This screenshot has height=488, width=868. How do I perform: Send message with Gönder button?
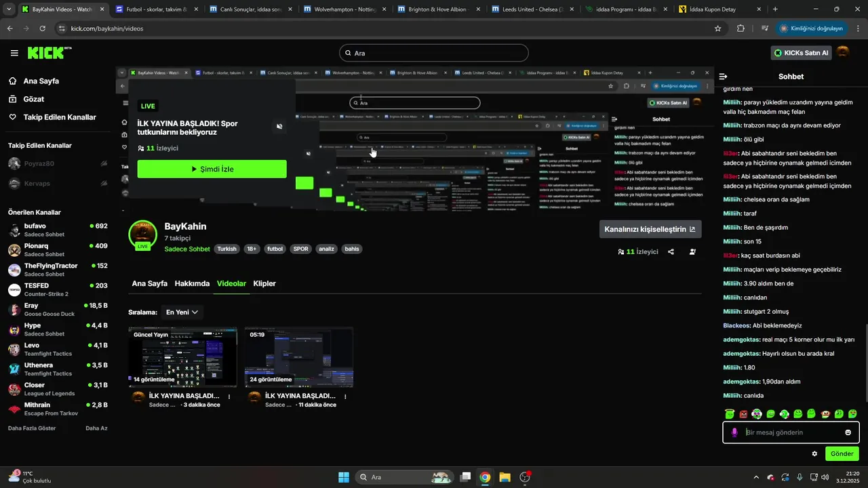coord(842,453)
